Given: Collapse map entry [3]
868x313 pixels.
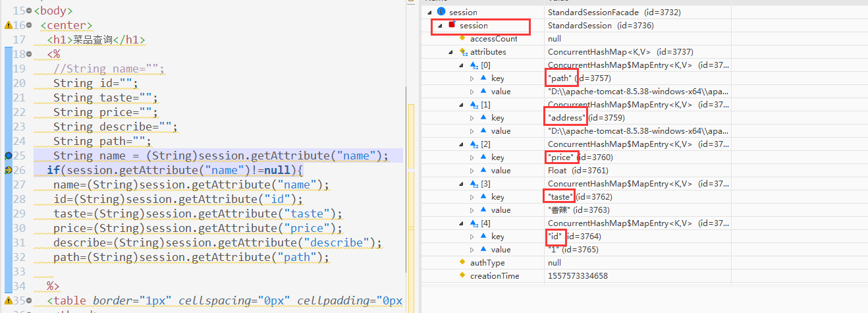Looking at the screenshot, I should [x=462, y=183].
